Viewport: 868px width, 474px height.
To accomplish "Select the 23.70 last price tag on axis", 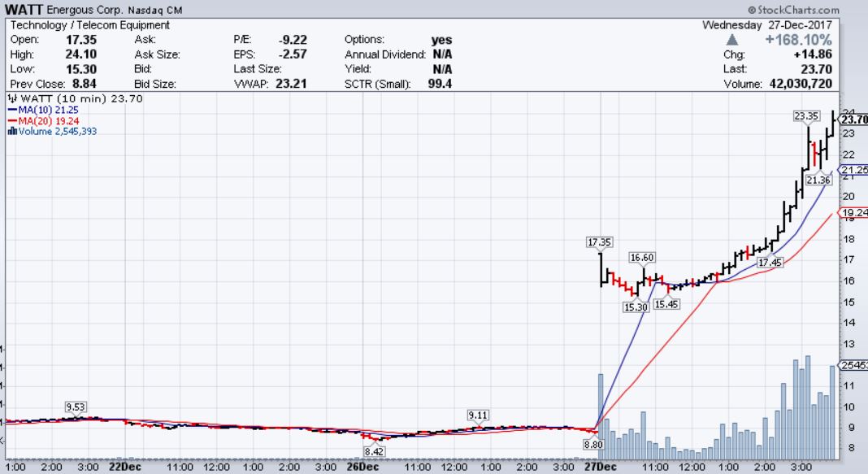I will (853, 120).
